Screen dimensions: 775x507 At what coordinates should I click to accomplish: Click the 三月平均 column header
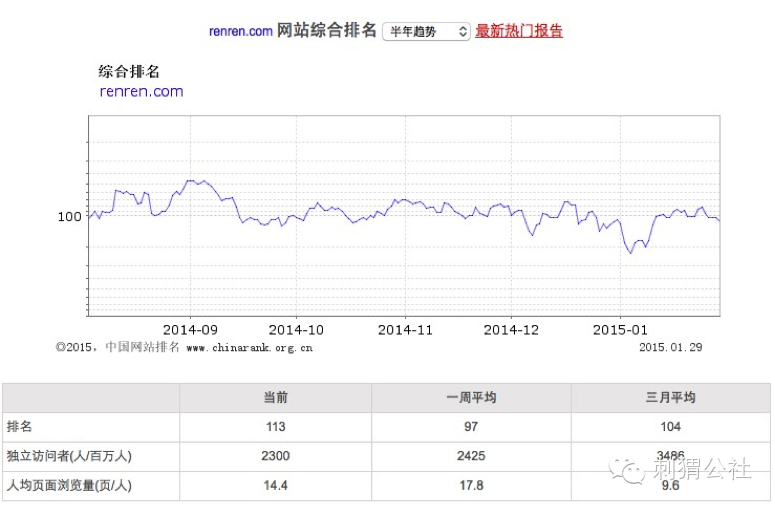671,397
